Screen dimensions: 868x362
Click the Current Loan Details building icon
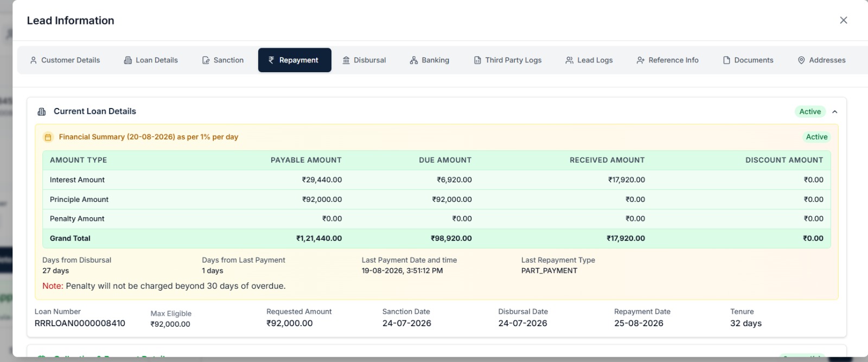42,112
